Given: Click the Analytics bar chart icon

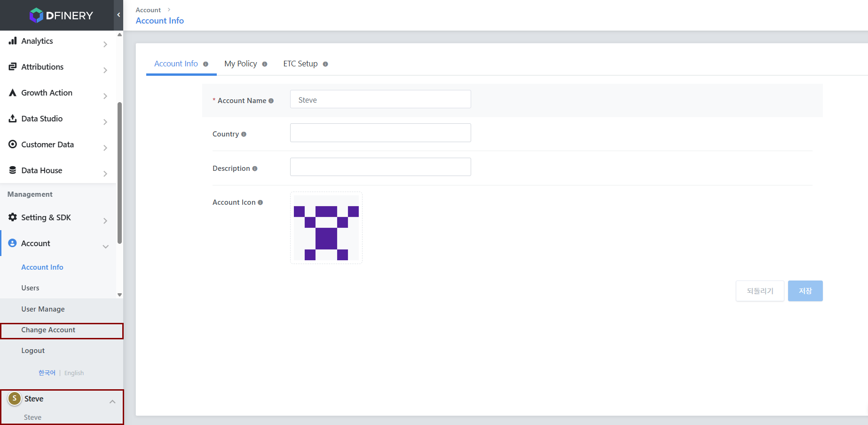Looking at the screenshot, I should click(13, 41).
